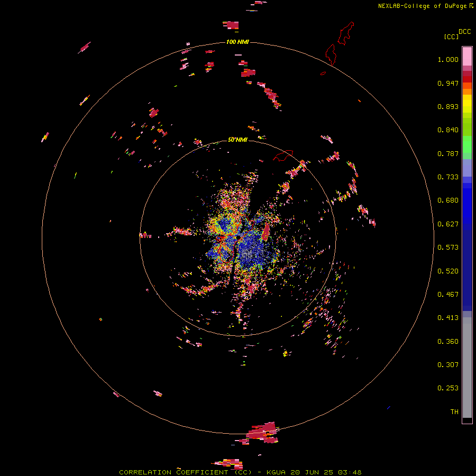Click the 0.680 scale value
Viewport: 476px width, 476px height.
448,200
